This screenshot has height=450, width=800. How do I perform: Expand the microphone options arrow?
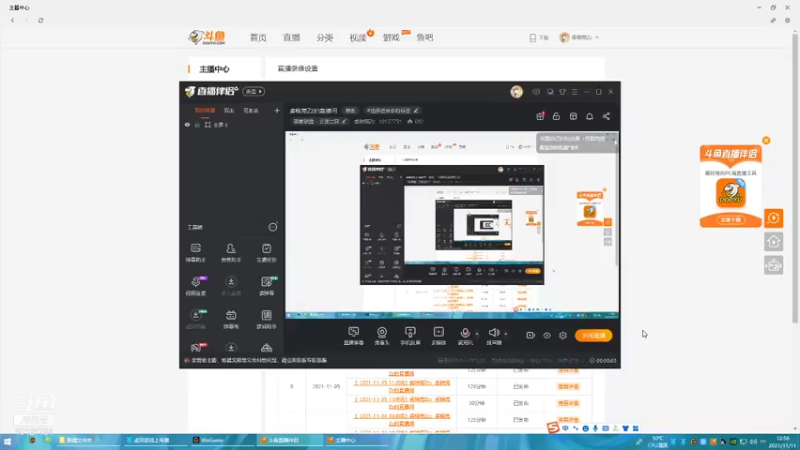tap(477, 334)
